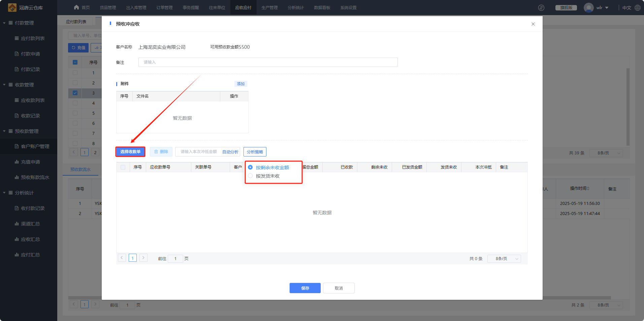Click the 备注 input field
This screenshot has height=321, width=644.
coord(268,62)
